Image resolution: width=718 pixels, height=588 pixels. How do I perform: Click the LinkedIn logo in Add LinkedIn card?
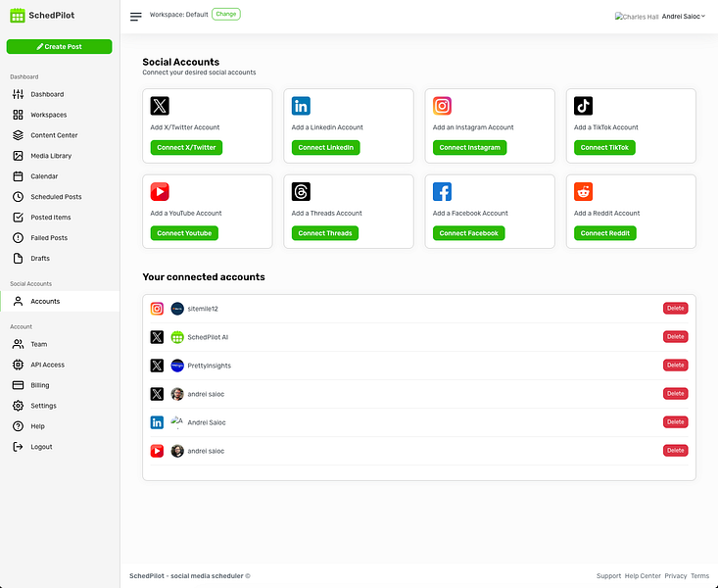301,106
